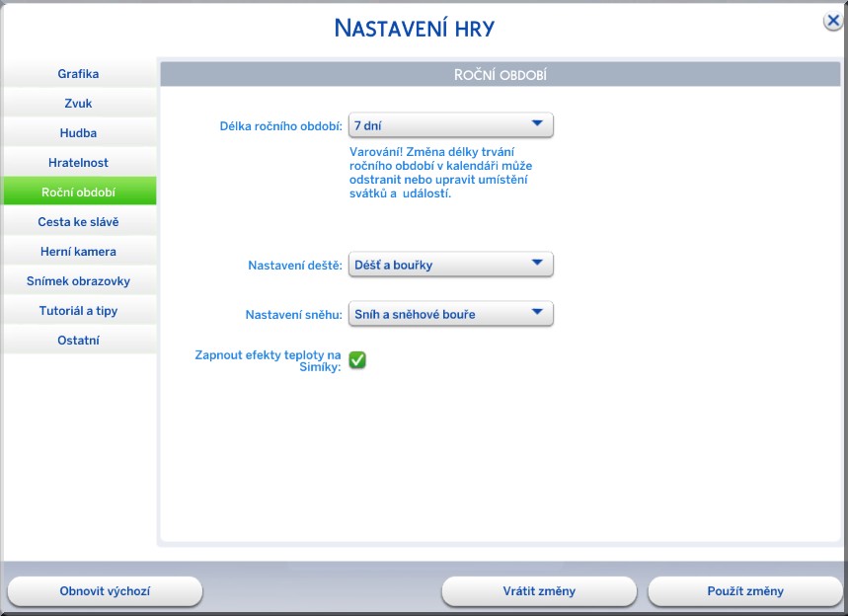Open the Cesta ke slávě tab
The image size is (848, 616).
[78, 222]
